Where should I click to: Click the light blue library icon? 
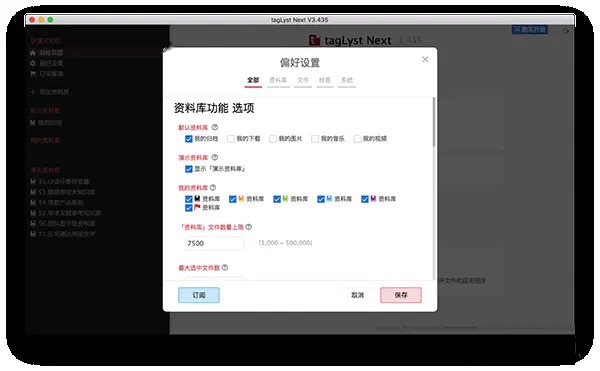click(329, 199)
